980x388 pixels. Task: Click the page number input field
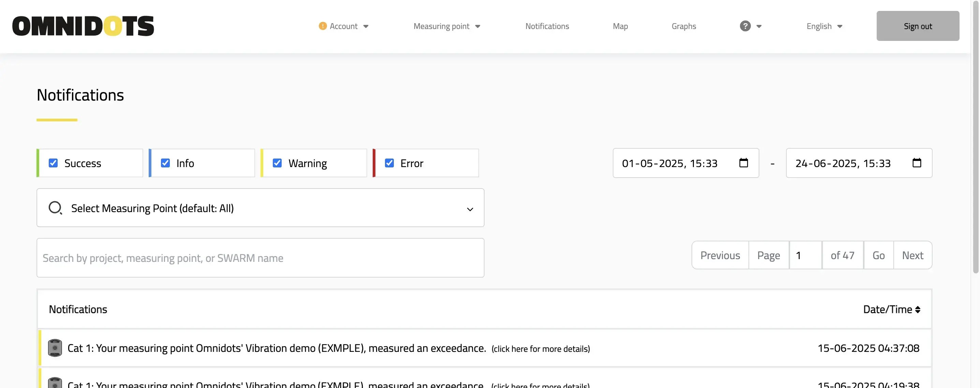(x=805, y=255)
